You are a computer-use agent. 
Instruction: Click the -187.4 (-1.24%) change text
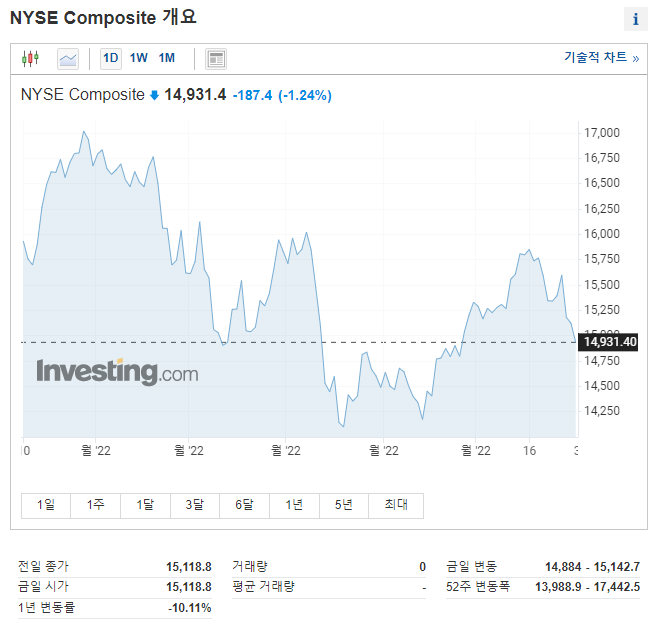coord(282,96)
